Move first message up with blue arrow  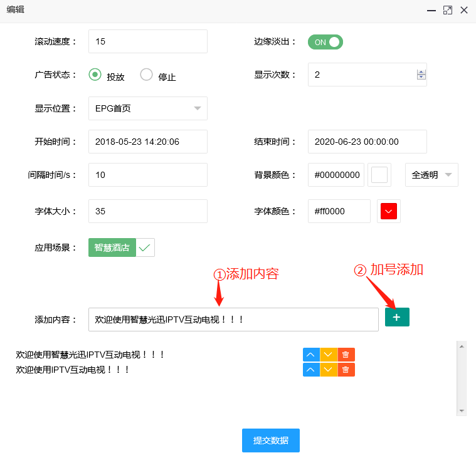(311, 355)
